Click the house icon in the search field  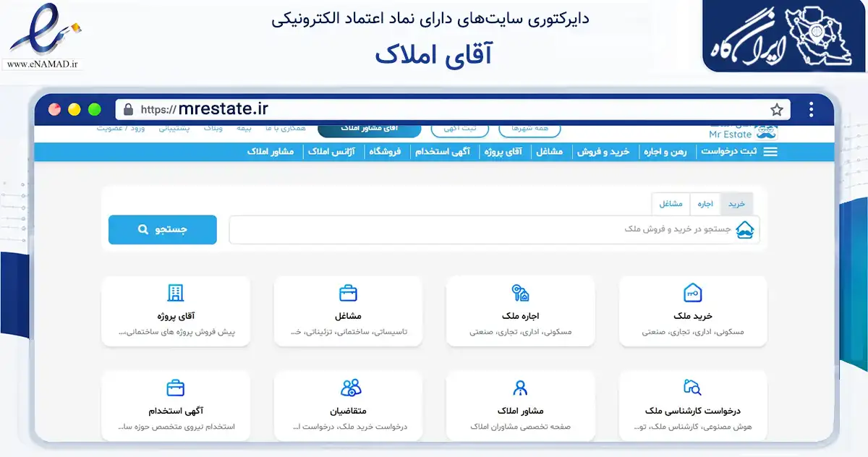coord(744,230)
